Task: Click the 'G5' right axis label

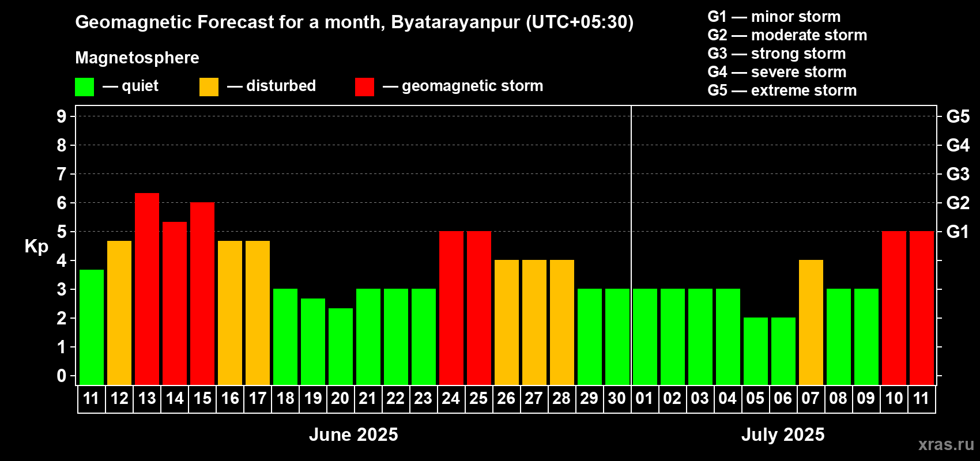Action: [958, 116]
